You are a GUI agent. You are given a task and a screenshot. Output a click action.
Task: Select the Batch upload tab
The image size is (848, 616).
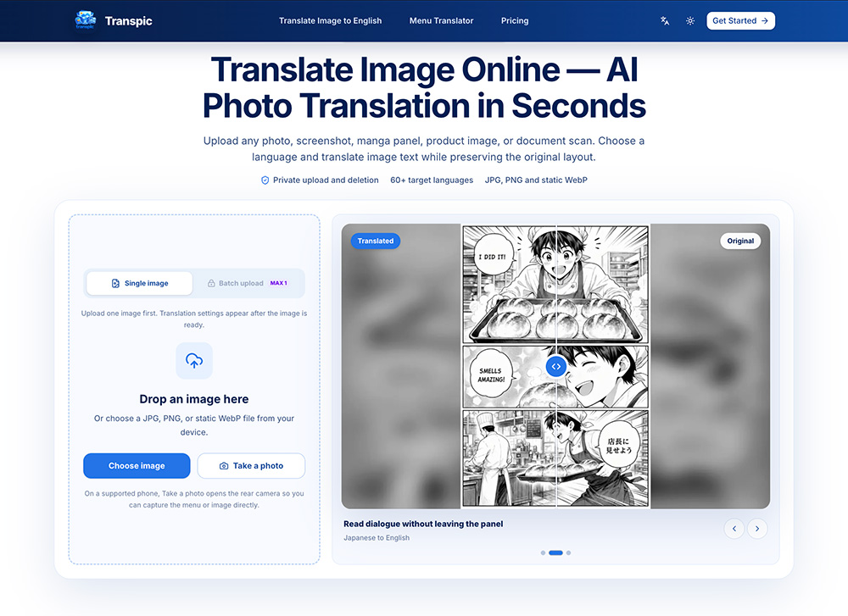pos(248,283)
